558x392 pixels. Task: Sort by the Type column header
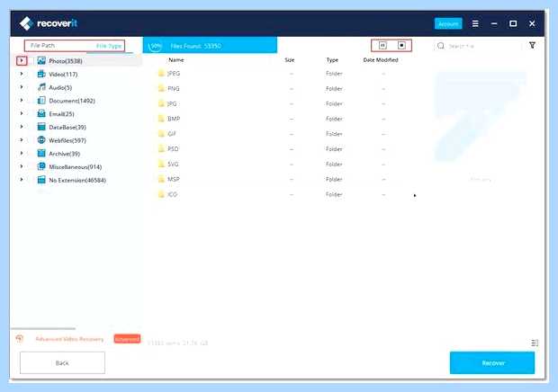click(332, 59)
